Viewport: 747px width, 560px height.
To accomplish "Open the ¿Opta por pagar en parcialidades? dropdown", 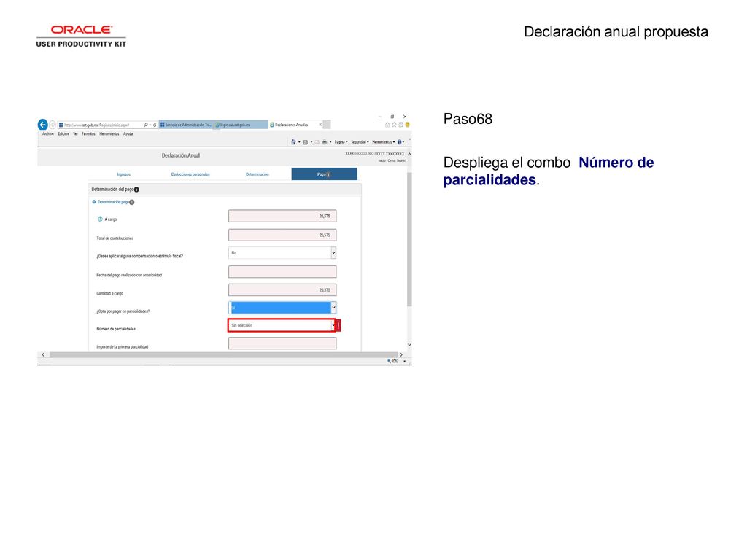I will [282, 308].
